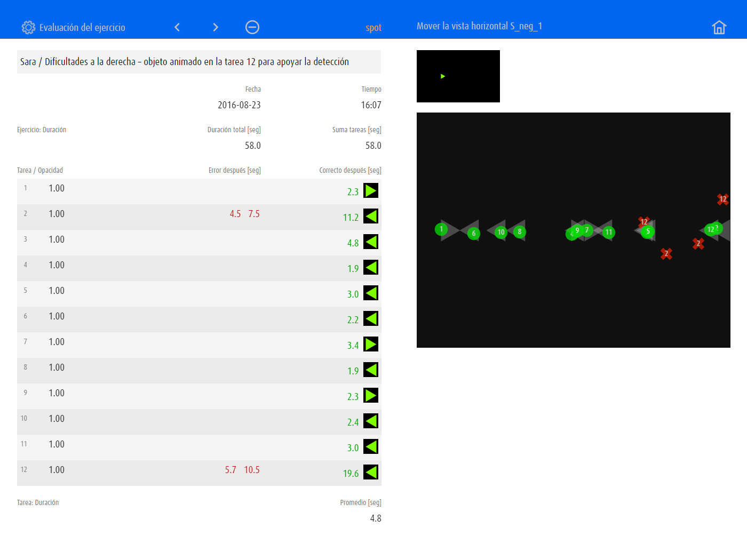Click Mover la vista horizontal S_neg_1 title
This screenshot has width=747, height=560.
click(x=479, y=26)
